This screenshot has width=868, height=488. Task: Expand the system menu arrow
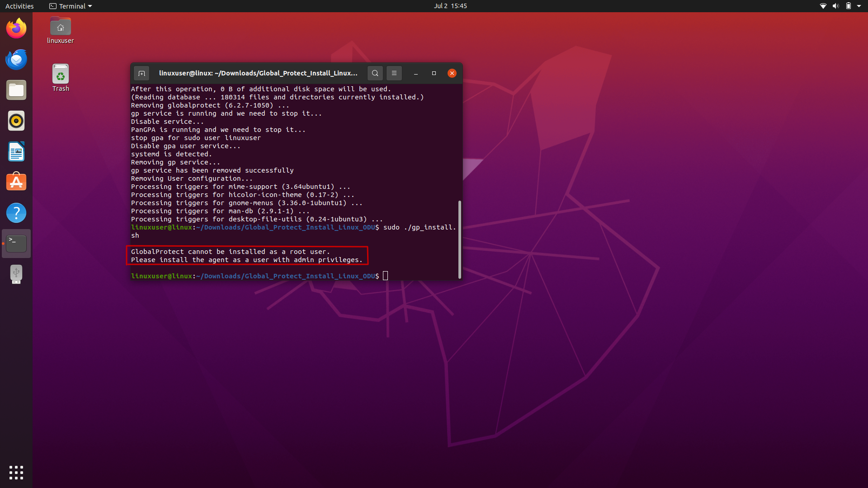pos(859,6)
